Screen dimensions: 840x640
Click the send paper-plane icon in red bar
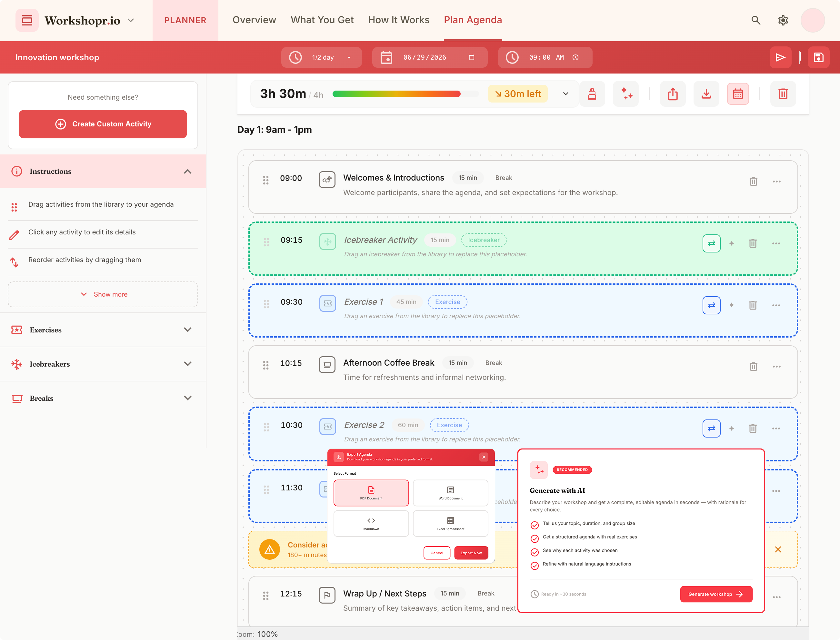[780, 57]
